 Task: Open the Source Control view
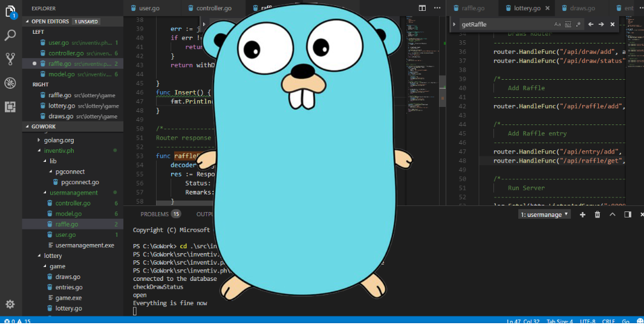10,59
